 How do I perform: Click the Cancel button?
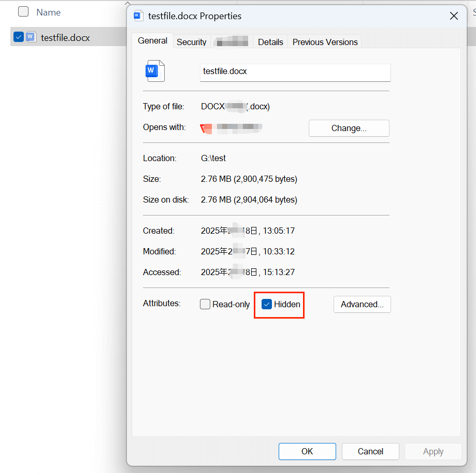tap(370, 451)
